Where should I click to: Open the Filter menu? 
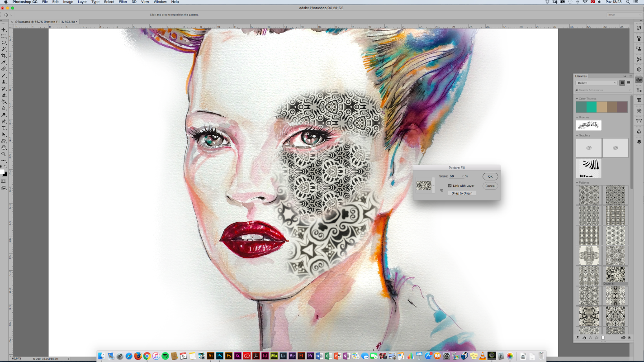[123, 2]
